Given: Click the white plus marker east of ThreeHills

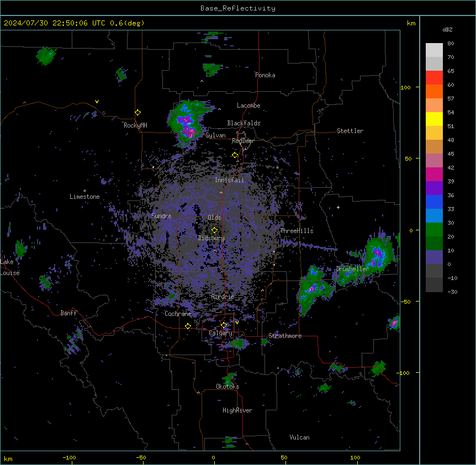Looking at the screenshot, I should click(338, 207).
